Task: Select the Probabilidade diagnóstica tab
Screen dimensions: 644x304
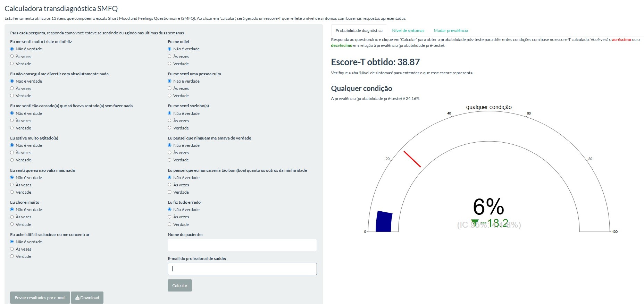Action: (359, 31)
